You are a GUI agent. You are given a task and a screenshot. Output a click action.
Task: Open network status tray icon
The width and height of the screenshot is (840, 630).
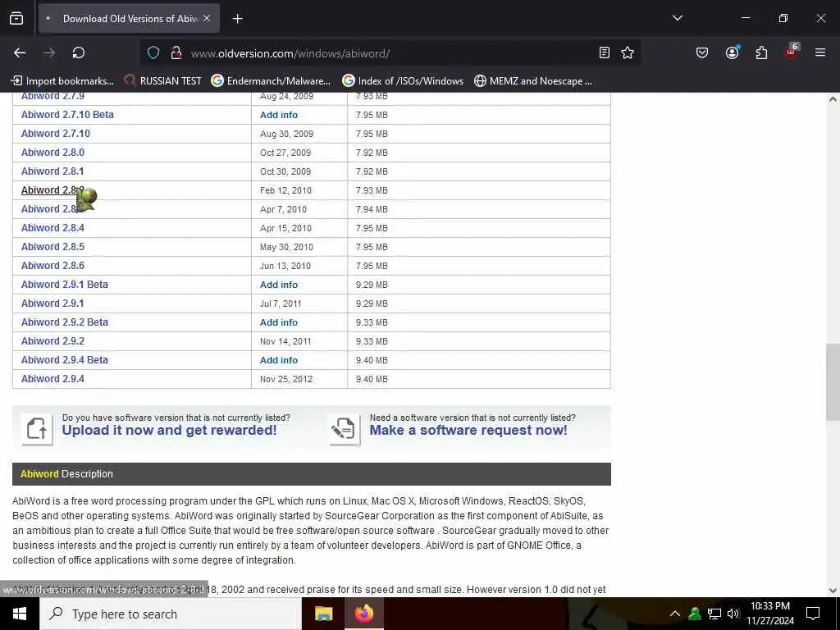click(x=714, y=614)
